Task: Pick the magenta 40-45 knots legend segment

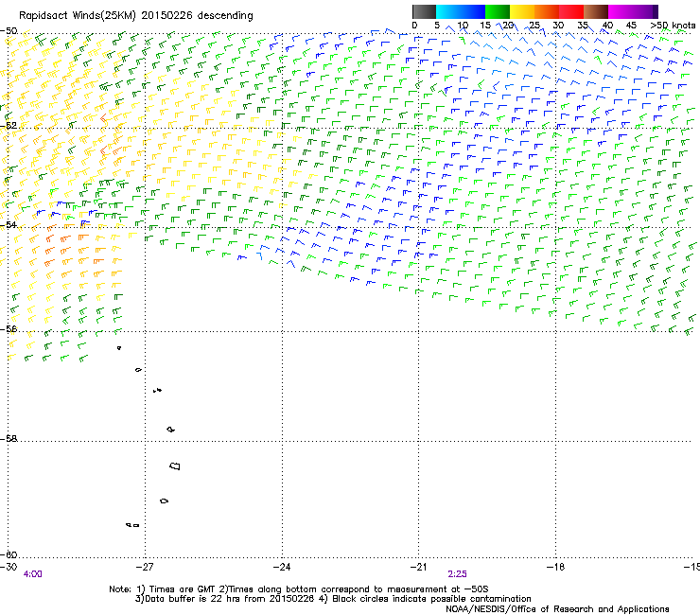Action: (621, 11)
